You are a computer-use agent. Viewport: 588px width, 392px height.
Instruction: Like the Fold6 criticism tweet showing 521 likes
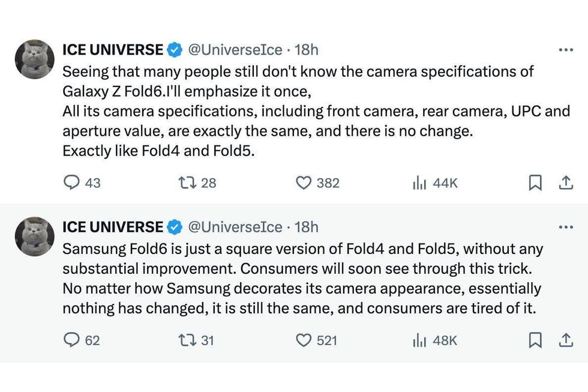point(307,340)
